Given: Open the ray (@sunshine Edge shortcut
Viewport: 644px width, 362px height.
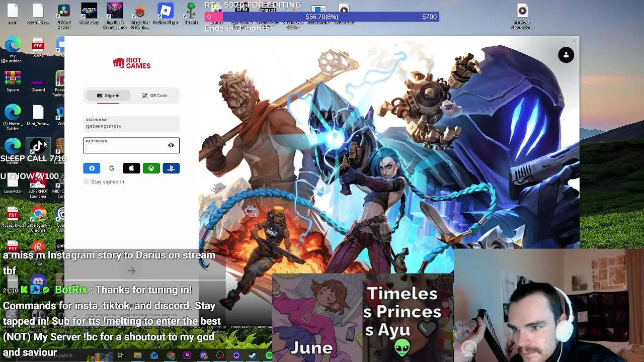Looking at the screenshot, I should 13,50.
